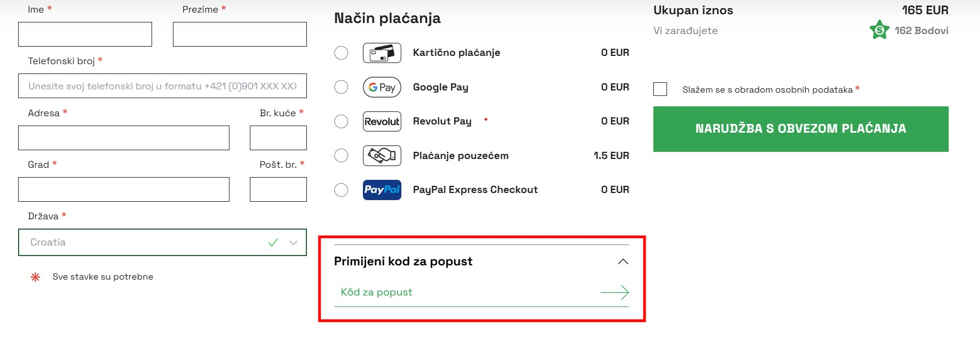Click the card payment icon
980x341 pixels.
coord(382,53)
